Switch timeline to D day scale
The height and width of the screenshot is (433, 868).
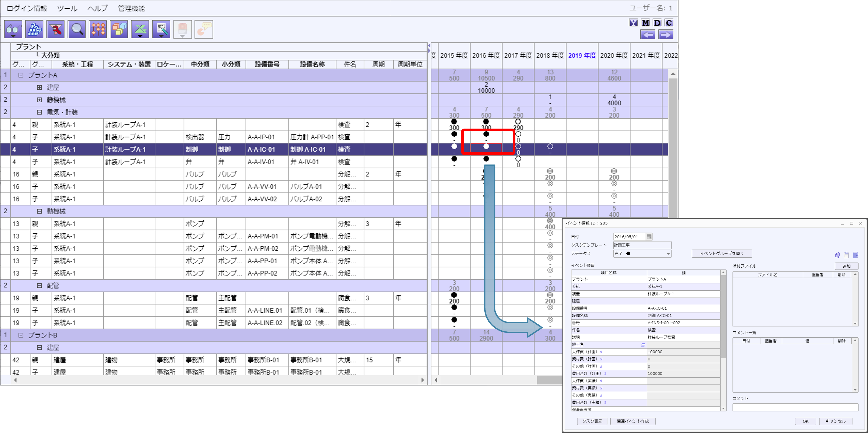coord(657,23)
